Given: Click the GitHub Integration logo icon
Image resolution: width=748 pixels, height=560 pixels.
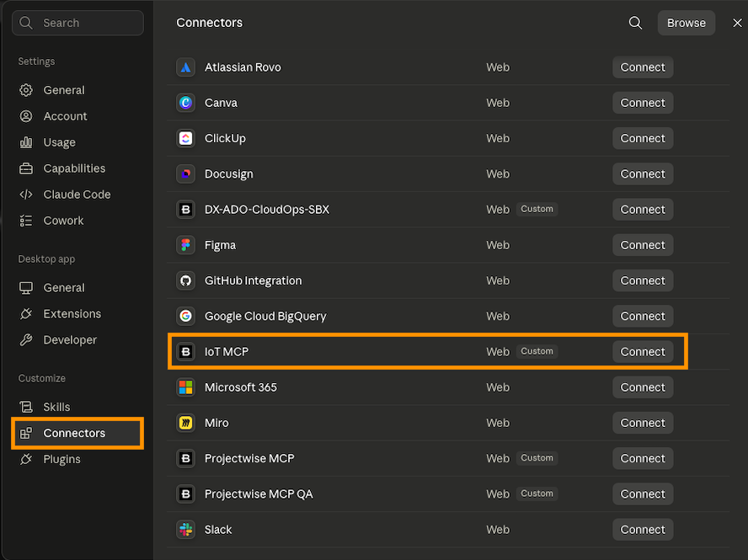Looking at the screenshot, I should pyautogui.click(x=185, y=280).
